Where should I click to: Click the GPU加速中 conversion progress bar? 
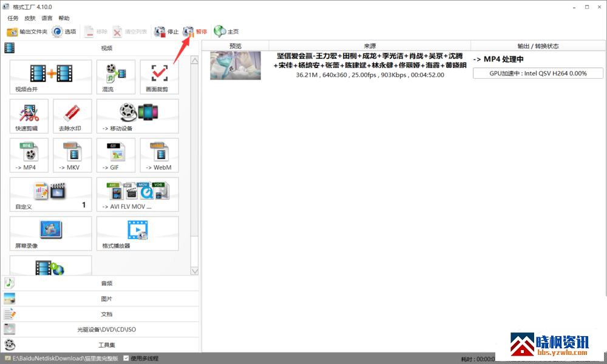click(538, 73)
